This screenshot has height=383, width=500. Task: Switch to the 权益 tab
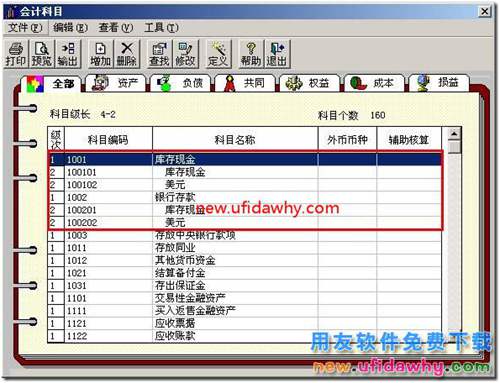[310, 83]
